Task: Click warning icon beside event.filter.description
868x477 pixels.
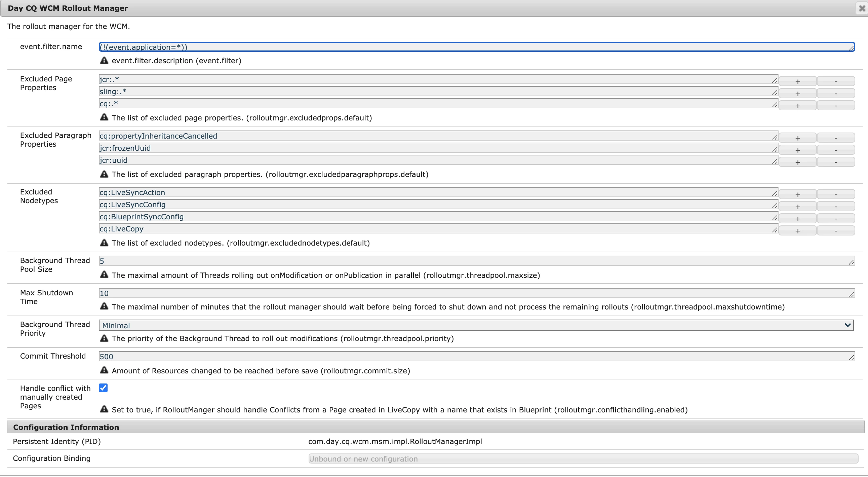Action: click(104, 60)
